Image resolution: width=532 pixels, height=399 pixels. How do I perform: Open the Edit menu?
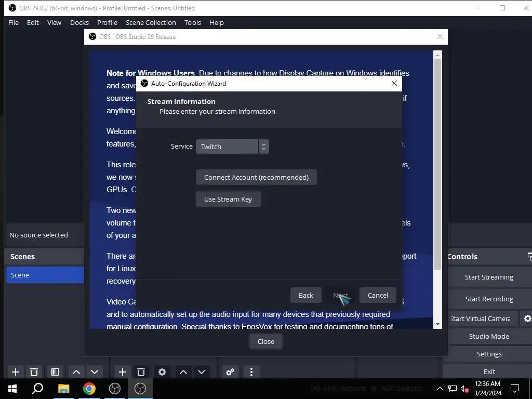point(33,22)
